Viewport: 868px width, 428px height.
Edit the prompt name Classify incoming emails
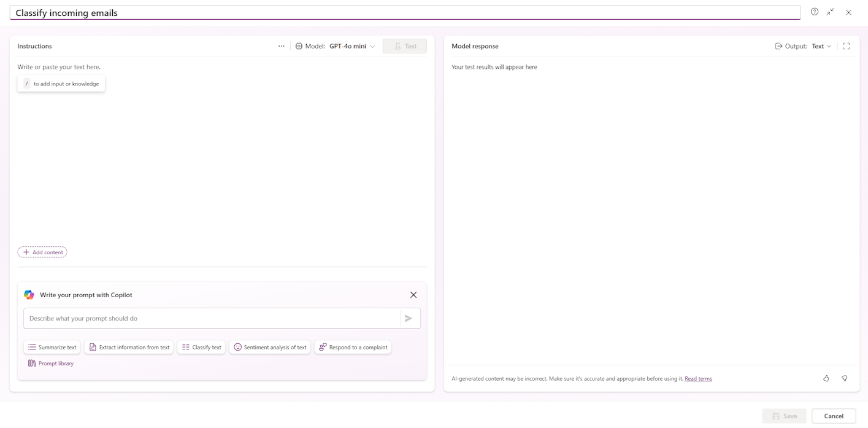click(x=405, y=12)
